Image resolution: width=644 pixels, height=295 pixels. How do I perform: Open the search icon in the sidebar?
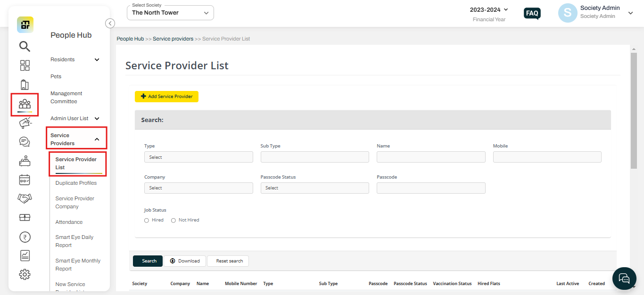tap(25, 46)
